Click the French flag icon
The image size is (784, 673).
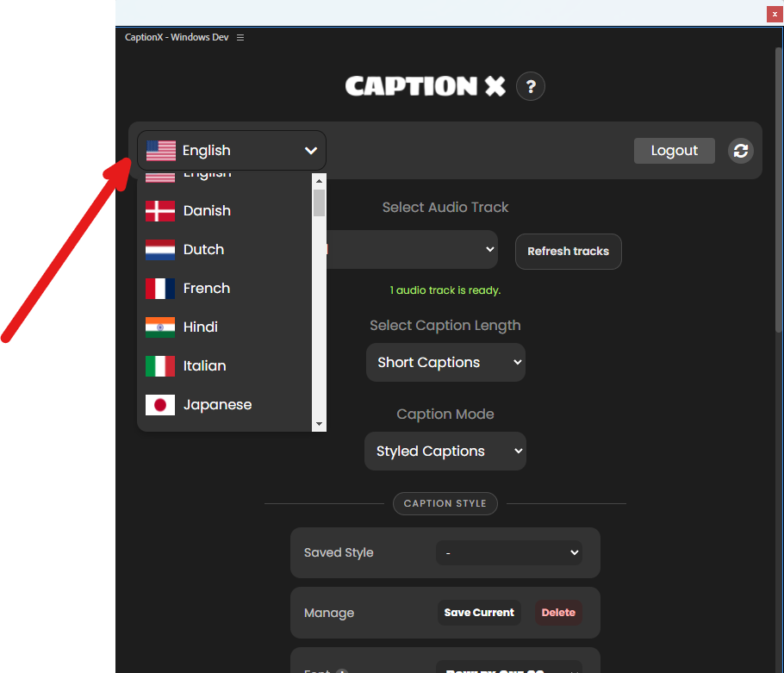point(160,288)
